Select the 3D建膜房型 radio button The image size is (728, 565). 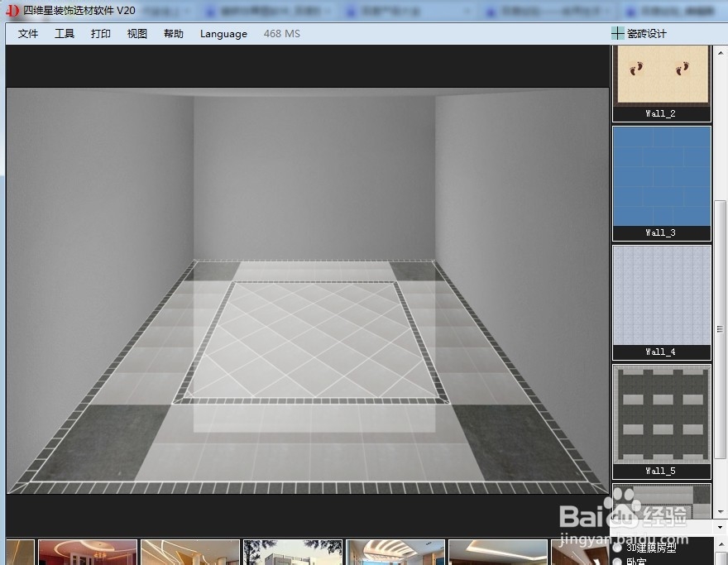617,548
